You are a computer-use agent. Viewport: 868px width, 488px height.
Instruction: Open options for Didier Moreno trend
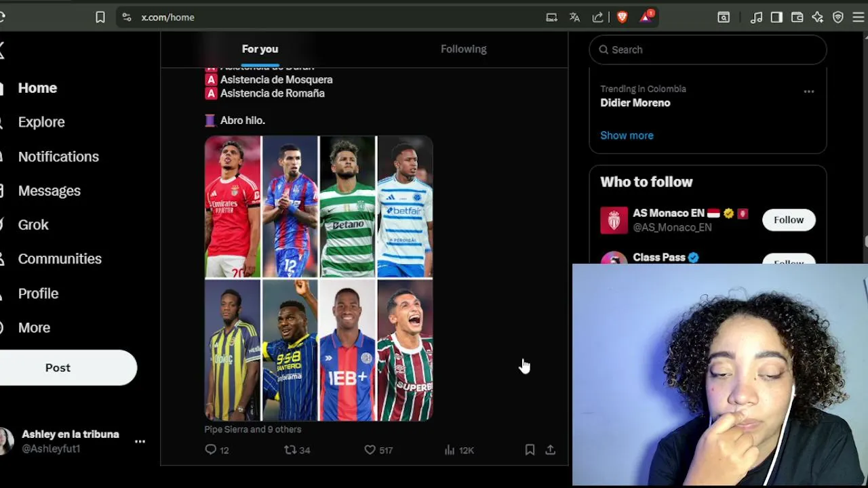tap(809, 91)
